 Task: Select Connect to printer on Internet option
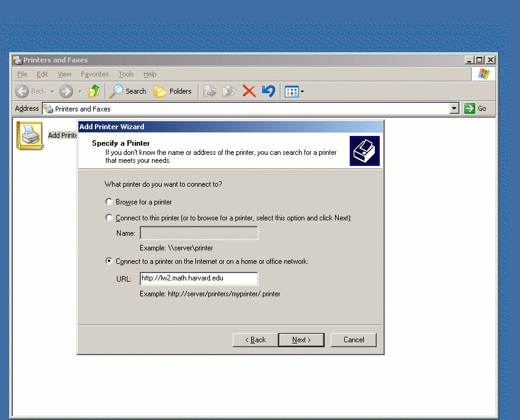110,261
